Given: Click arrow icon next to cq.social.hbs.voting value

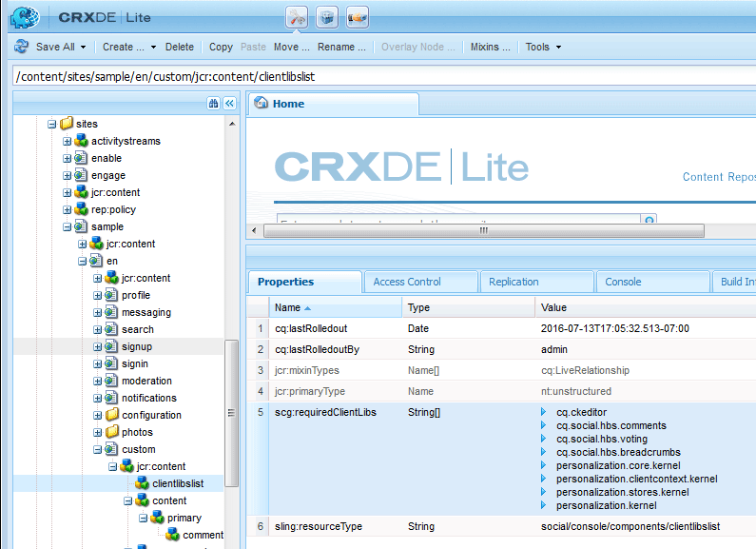Looking at the screenshot, I should coord(543,439).
